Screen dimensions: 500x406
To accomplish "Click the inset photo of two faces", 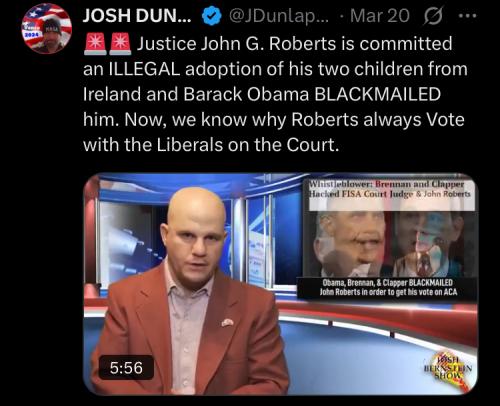I will pyautogui.click(x=389, y=244).
